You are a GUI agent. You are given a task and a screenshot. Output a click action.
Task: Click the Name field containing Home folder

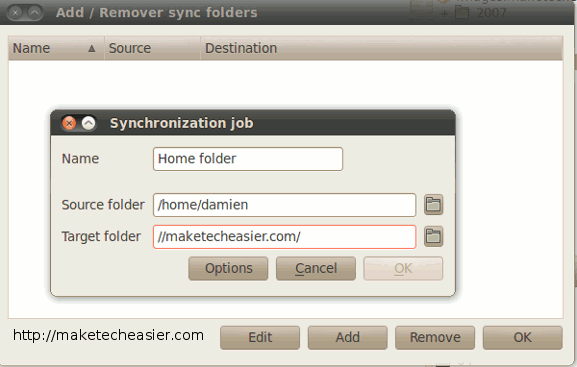coord(248,159)
